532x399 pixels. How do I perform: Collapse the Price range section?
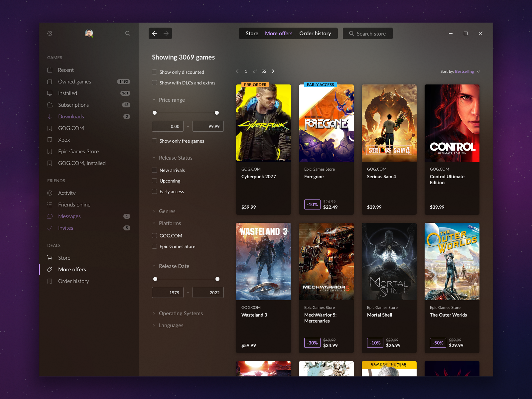[169, 100]
